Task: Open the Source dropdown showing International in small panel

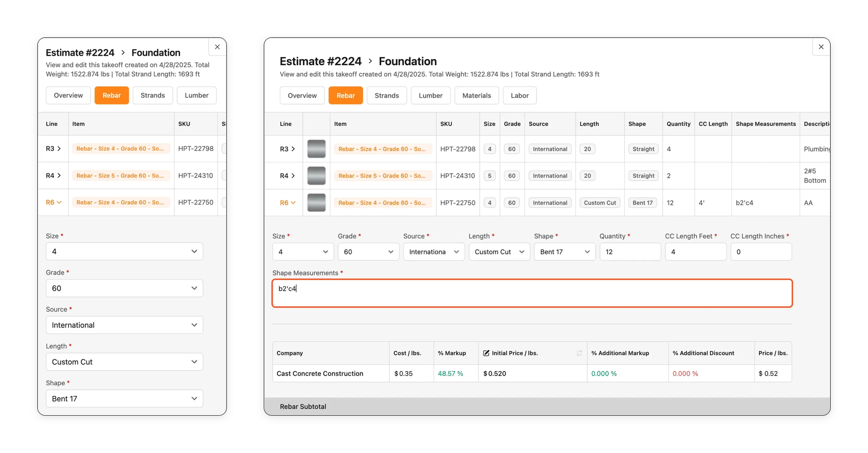Action: click(124, 325)
